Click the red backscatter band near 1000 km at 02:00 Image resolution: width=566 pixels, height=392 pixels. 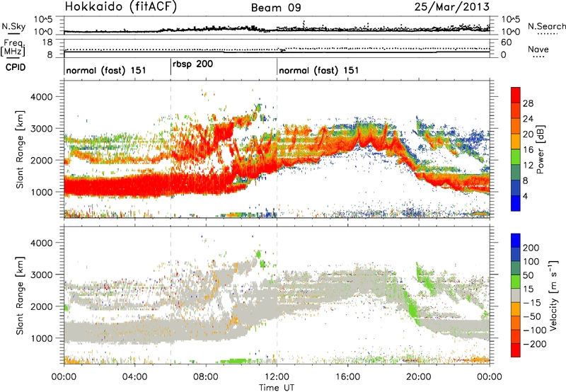pos(100,187)
